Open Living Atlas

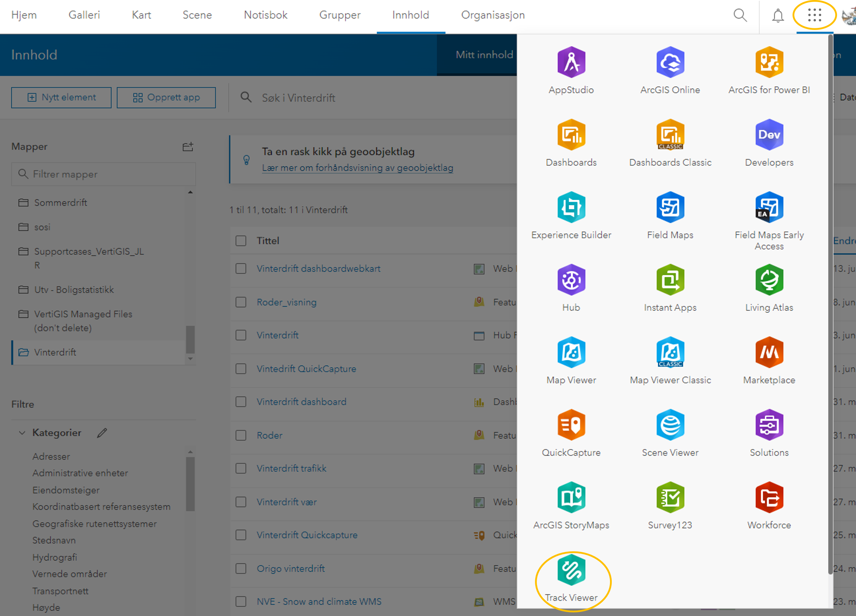point(769,288)
